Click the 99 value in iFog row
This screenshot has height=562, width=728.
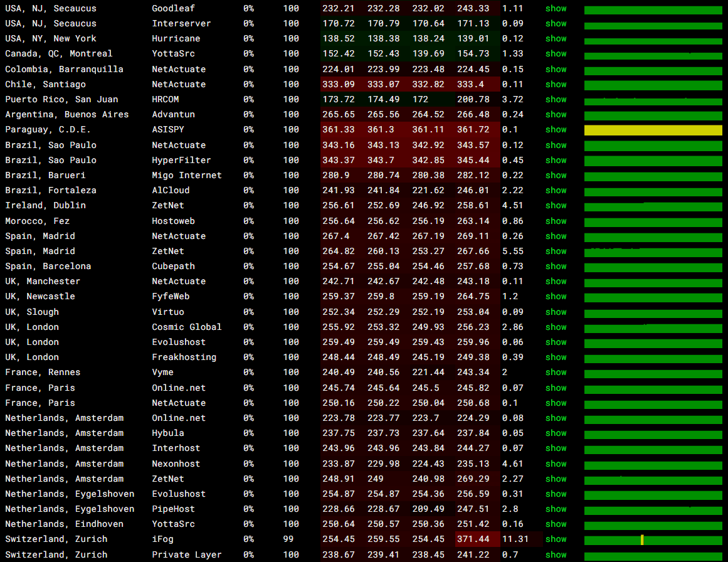tap(288, 539)
